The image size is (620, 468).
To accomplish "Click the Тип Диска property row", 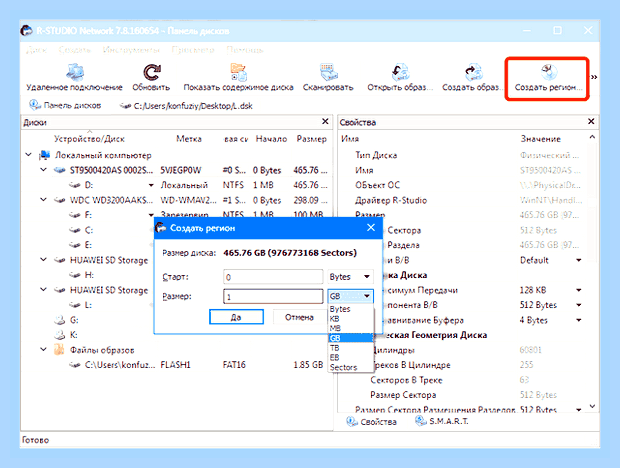I will click(x=463, y=155).
